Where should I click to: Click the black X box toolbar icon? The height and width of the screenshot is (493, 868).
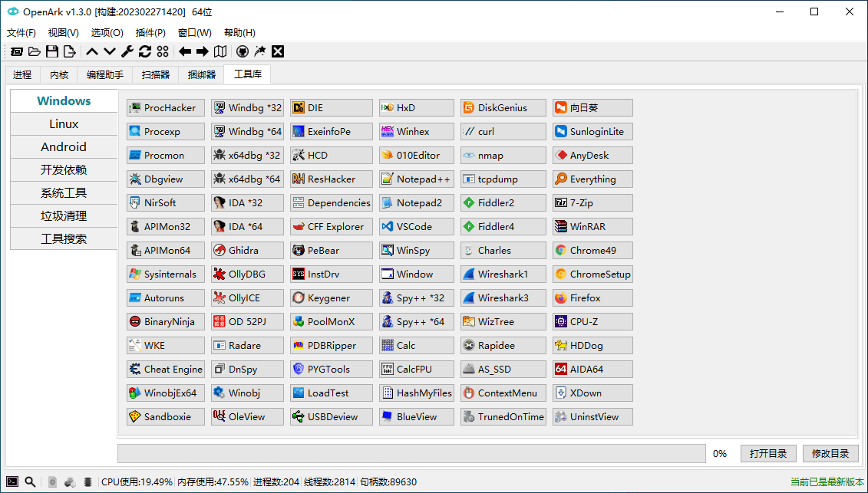[278, 51]
